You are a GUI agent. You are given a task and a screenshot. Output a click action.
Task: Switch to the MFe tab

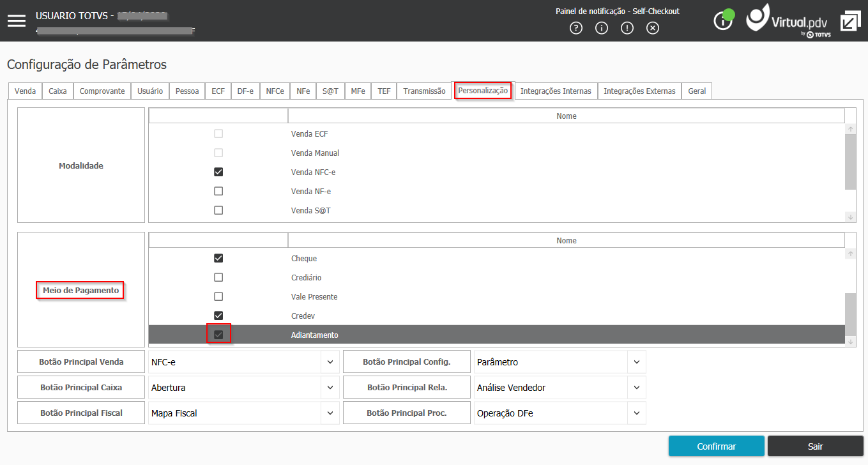[x=358, y=91]
